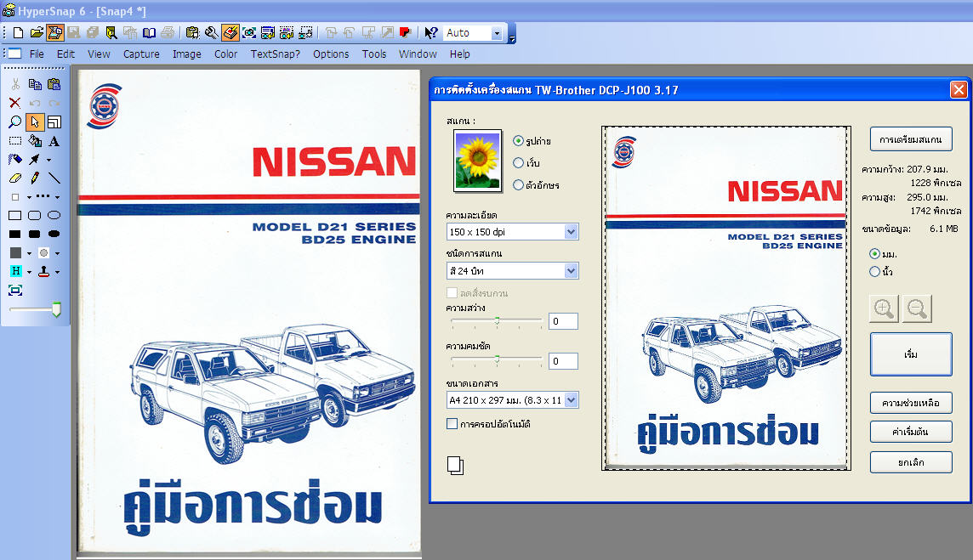Click the Paste icon in the tool panel
Viewport: 973px width, 560px height.
(54, 84)
